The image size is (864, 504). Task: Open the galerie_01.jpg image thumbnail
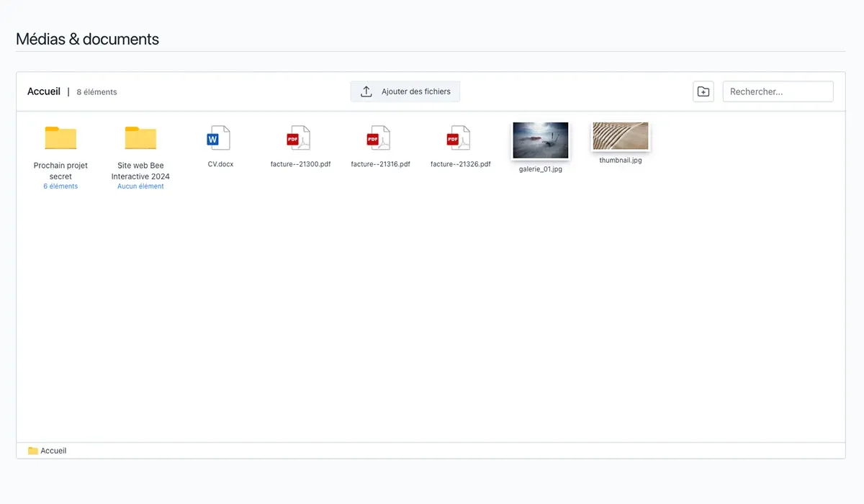[541, 140]
